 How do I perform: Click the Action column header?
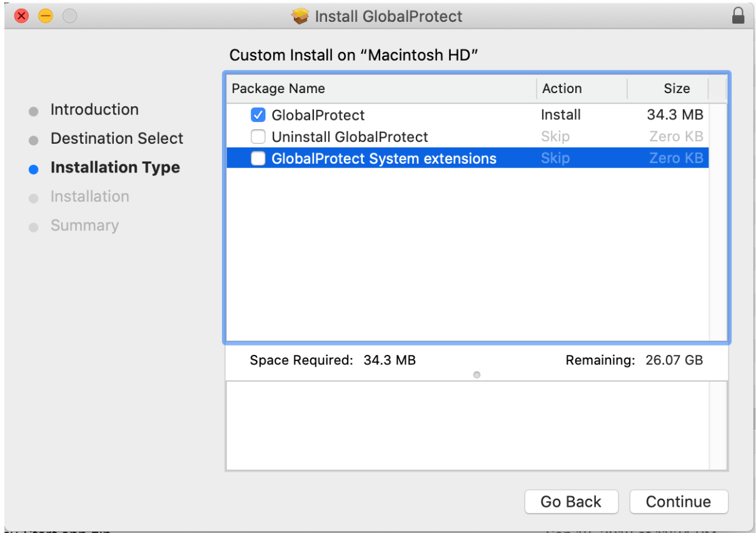tap(562, 89)
